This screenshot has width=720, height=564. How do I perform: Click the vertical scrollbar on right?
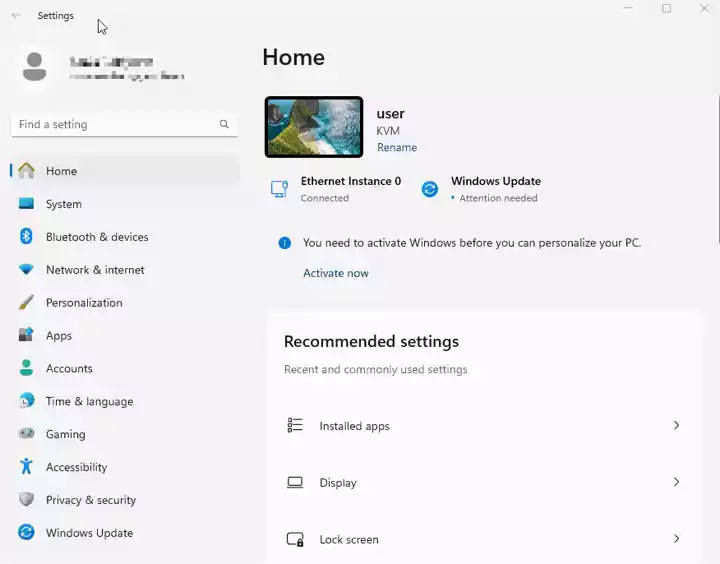pos(718,169)
